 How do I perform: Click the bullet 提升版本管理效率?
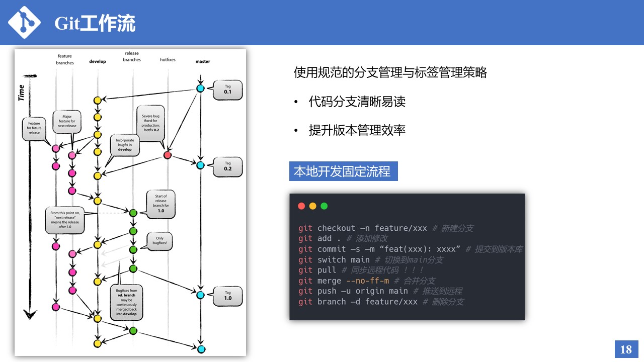click(x=357, y=130)
